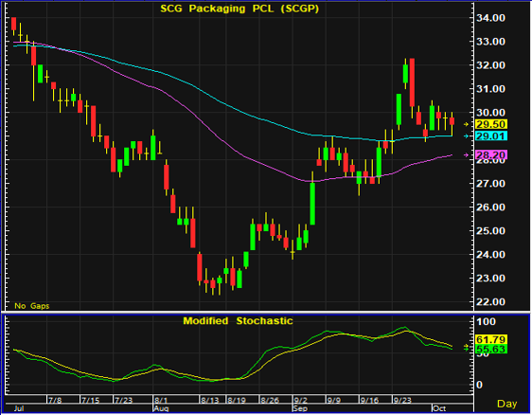Click the 24.00 price axis label
Image resolution: width=532 pixels, height=415 pixels.
(490, 254)
